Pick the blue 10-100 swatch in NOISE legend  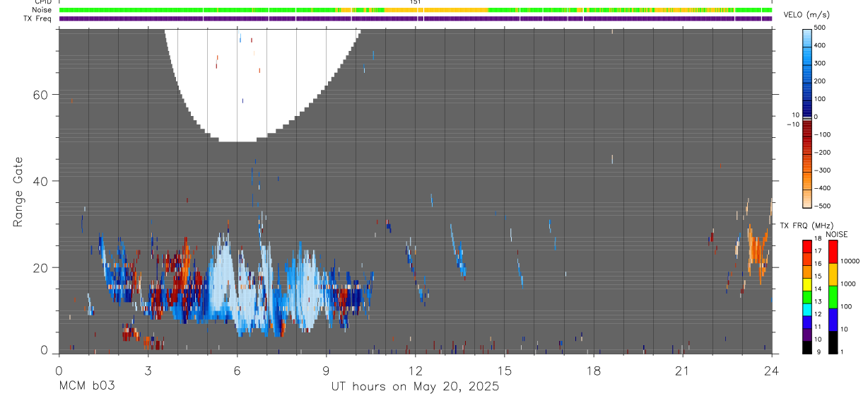[x=833, y=319]
